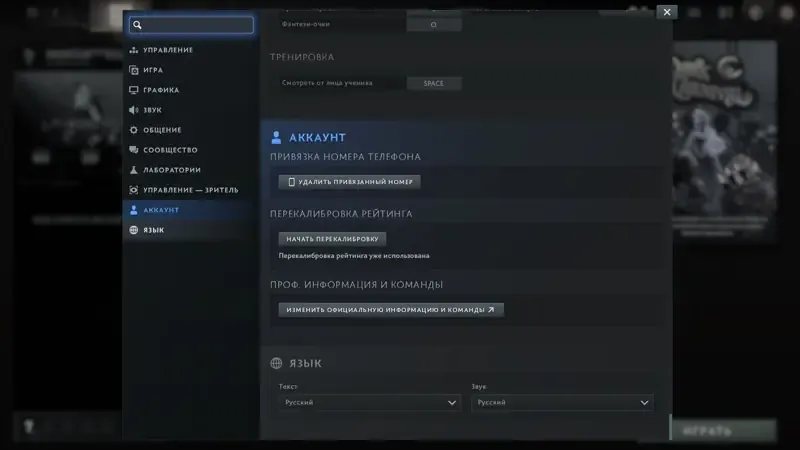800x450 pixels.
Task: Click the Перекалибровка рейтинга heading
Action: [x=341, y=214]
